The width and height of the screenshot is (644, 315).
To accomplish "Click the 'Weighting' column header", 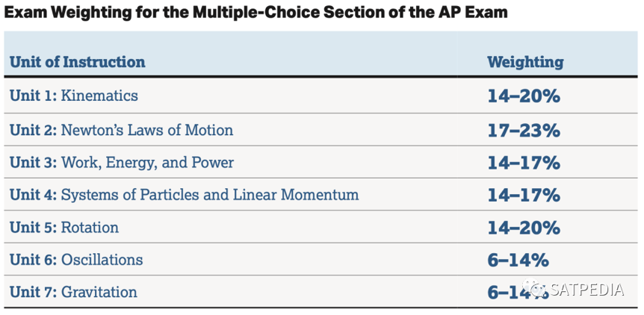I will (x=525, y=62).
